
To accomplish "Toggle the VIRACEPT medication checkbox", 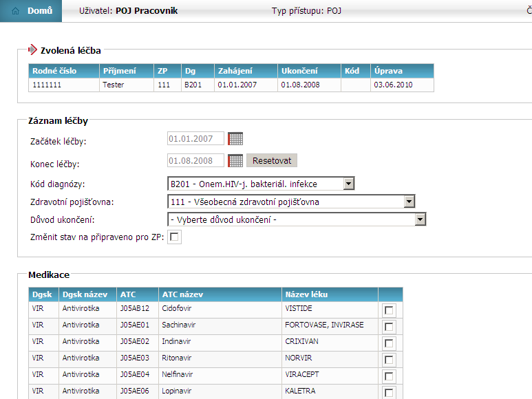I will point(390,376).
